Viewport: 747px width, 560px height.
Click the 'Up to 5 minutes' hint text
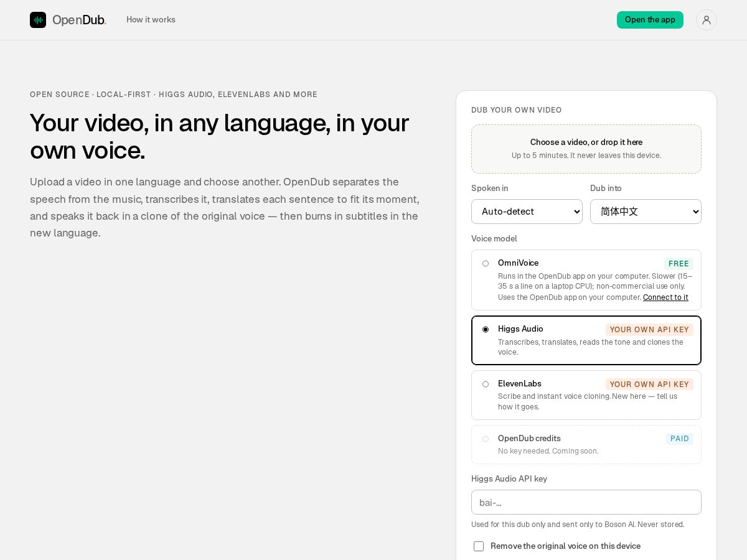[x=586, y=156]
